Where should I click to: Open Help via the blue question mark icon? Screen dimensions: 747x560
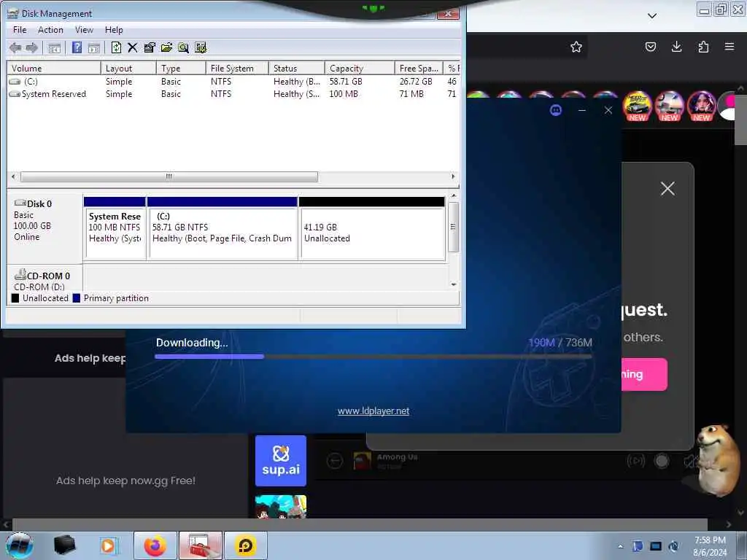[x=77, y=47]
